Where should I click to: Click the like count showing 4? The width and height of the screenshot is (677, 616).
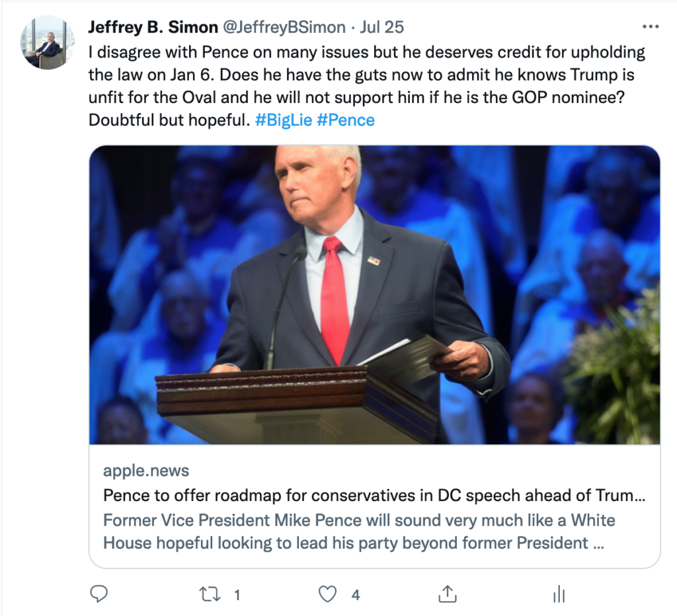click(x=356, y=594)
